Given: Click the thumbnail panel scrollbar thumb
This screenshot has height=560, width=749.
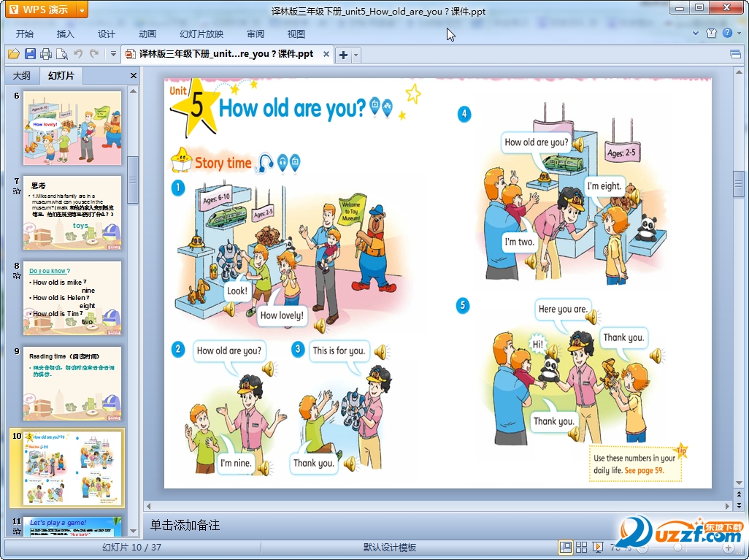Looking at the screenshot, I should (134, 180).
